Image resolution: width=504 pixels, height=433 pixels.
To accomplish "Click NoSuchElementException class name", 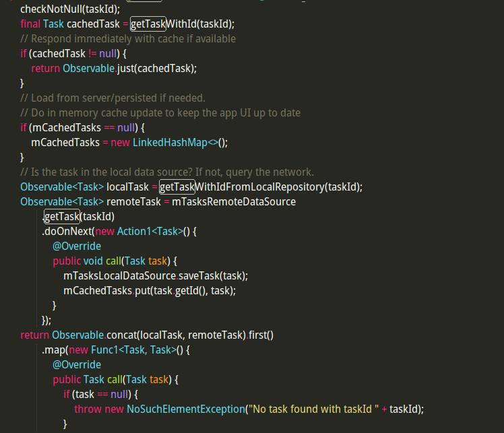I will (186, 409).
